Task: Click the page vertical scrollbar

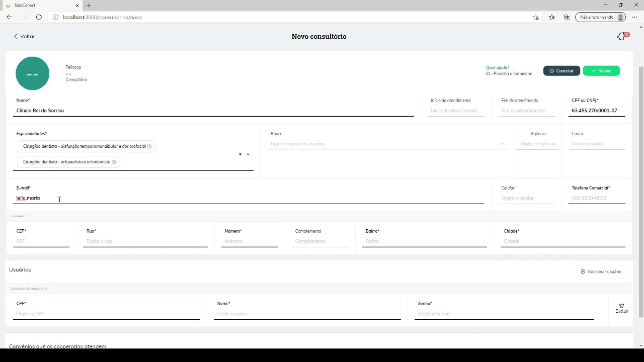Action: pyautogui.click(x=641, y=191)
